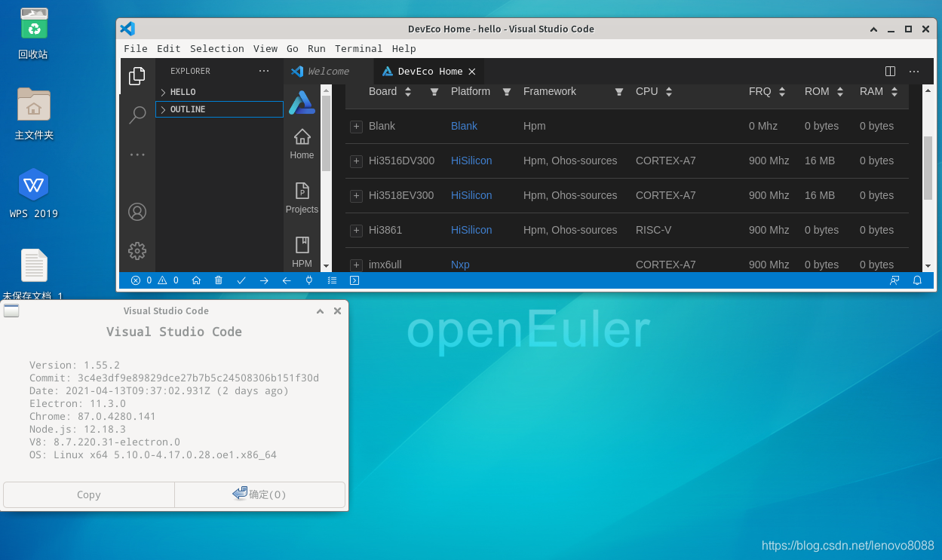Open Blank platform link
The image size is (942, 560).
(x=464, y=126)
